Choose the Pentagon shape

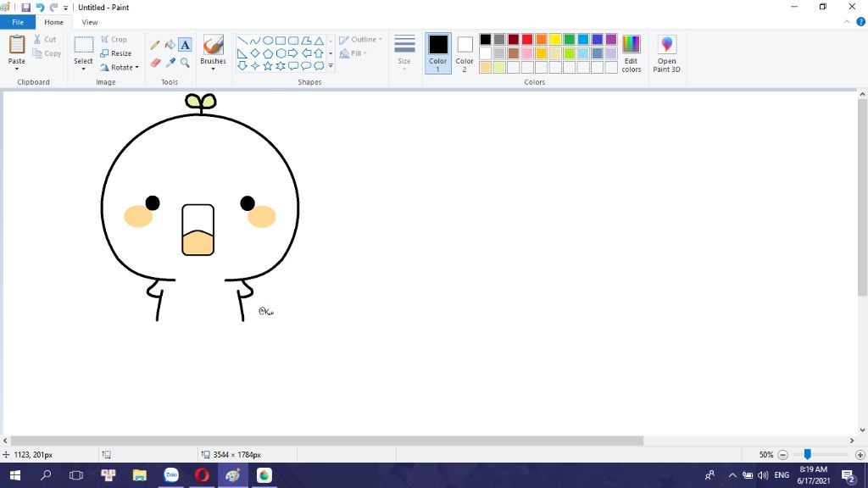pyautogui.click(x=268, y=53)
